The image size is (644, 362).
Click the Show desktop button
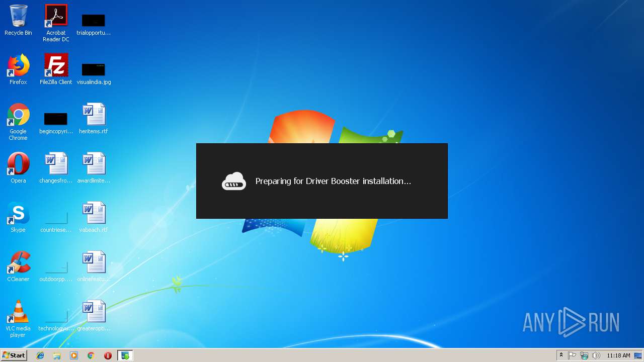pos(639,355)
